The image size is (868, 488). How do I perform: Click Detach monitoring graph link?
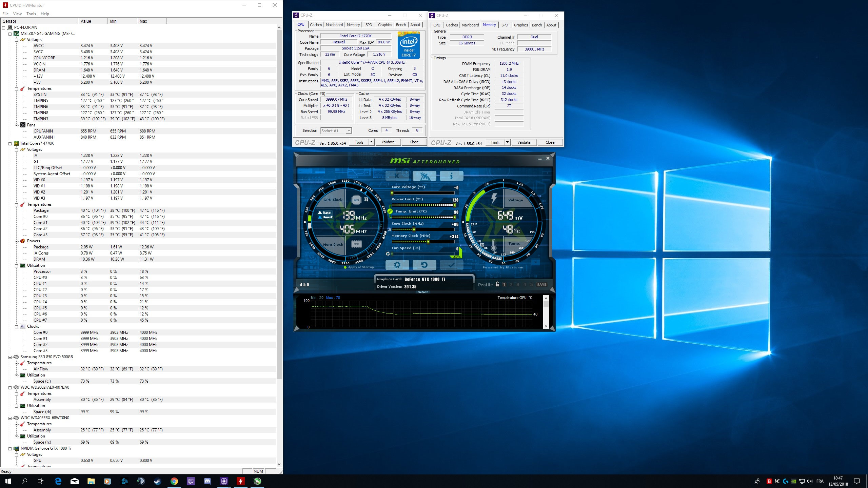tap(423, 292)
